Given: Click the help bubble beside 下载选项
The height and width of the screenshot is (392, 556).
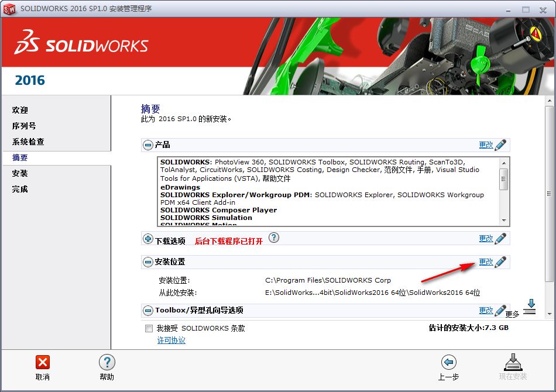Looking at the screenshot, I should tap(273, 238).
